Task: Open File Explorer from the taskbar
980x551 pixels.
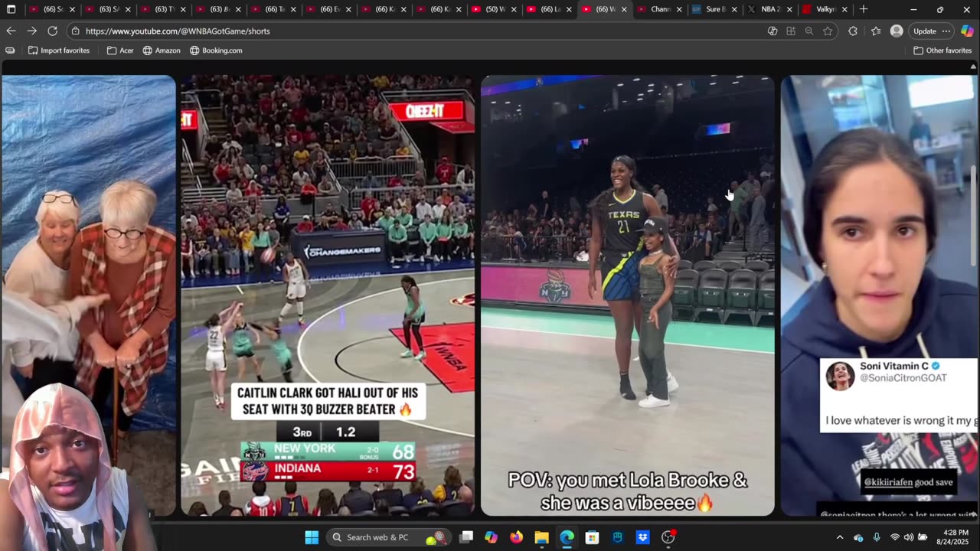Action: (541, 537)
